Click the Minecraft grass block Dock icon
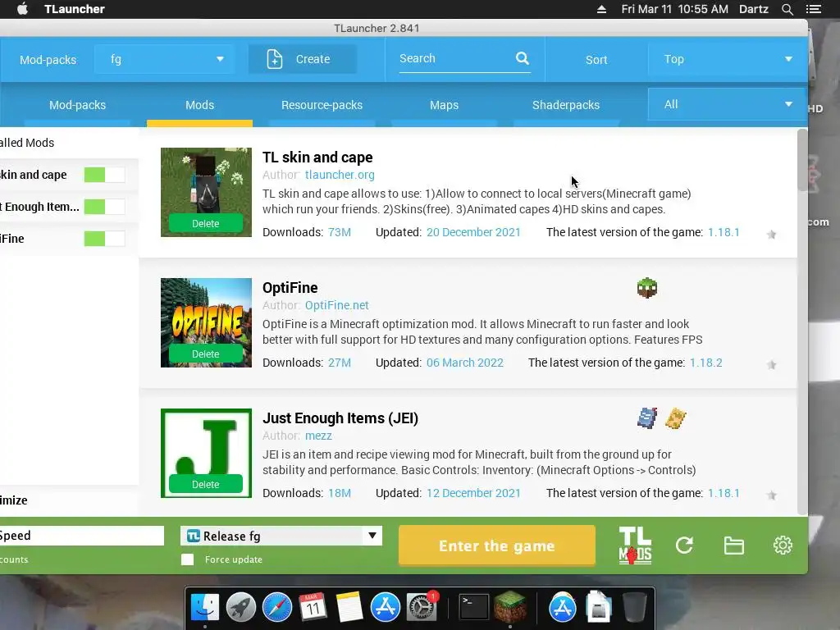This screenshot has height=630, width=840. point(510,606)
